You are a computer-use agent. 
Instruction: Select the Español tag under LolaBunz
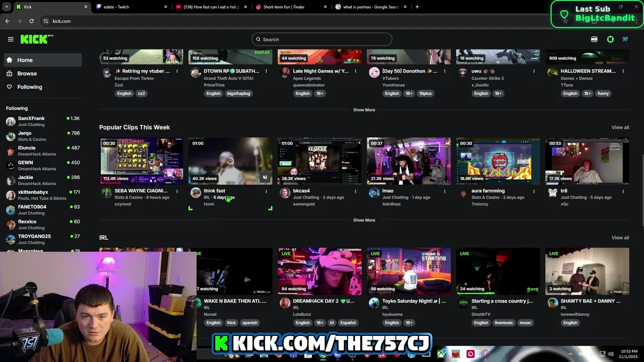(348, 323)
